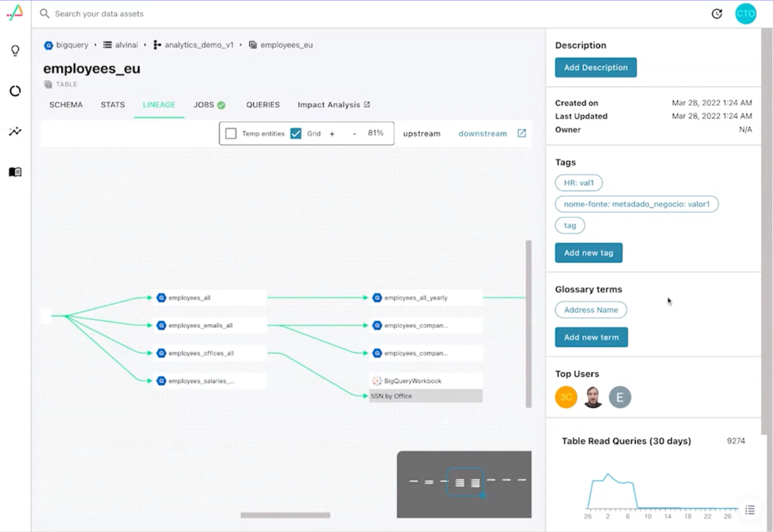Screen dimensions: 773x532
Task: Click the plain 'tag' chip
Action: coord(570,225)
